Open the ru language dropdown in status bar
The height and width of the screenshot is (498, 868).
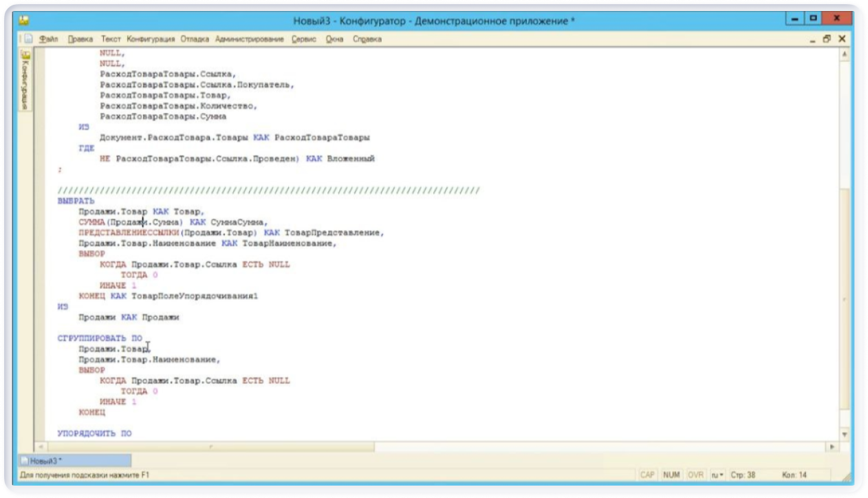717,475
